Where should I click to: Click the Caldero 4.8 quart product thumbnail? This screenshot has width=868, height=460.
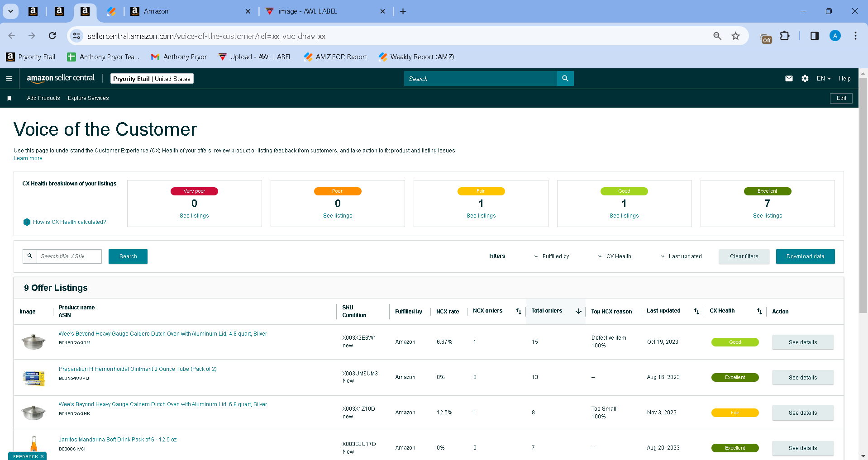click(x=33, y=341)
